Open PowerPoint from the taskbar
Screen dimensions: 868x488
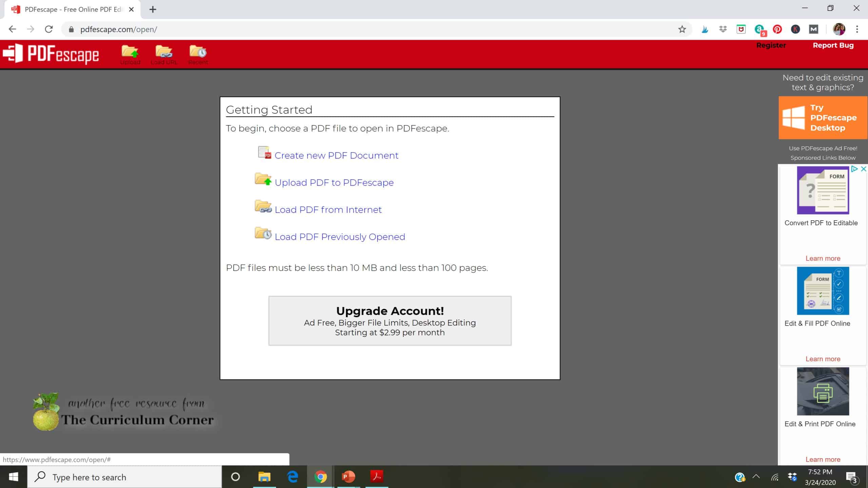click(348, 477)
